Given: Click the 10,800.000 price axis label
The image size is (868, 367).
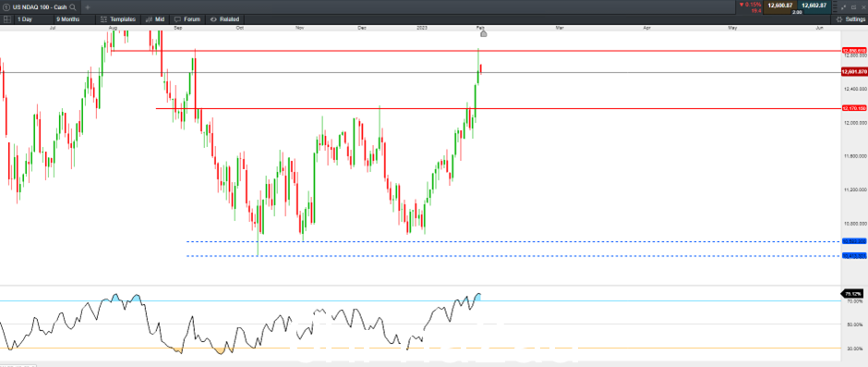Looking at the screenshot, I should [854, 224].
